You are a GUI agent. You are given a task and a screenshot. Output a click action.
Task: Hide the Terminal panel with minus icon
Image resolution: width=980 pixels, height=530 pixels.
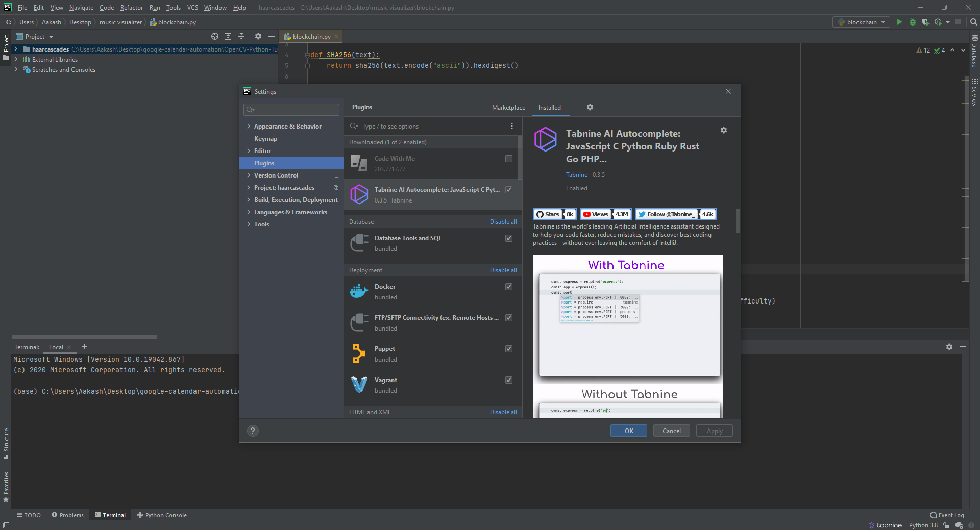click(x=963, y=347)
